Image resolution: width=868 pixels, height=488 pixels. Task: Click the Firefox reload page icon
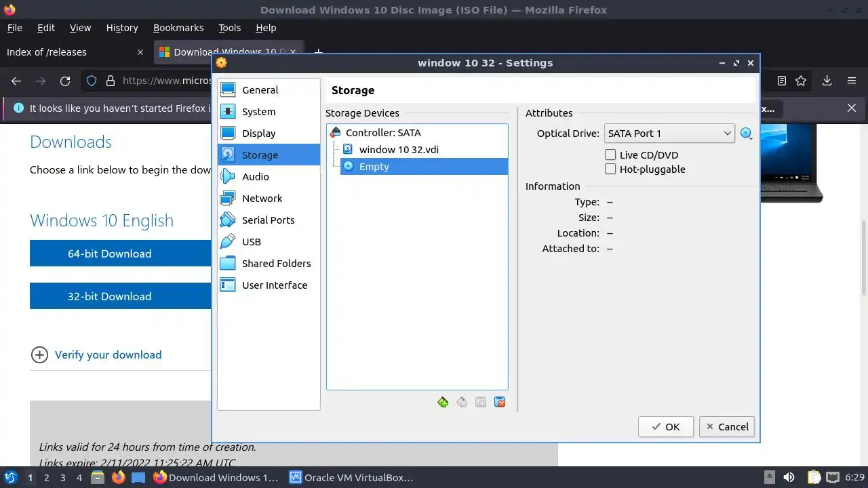[x=65, y=81]
